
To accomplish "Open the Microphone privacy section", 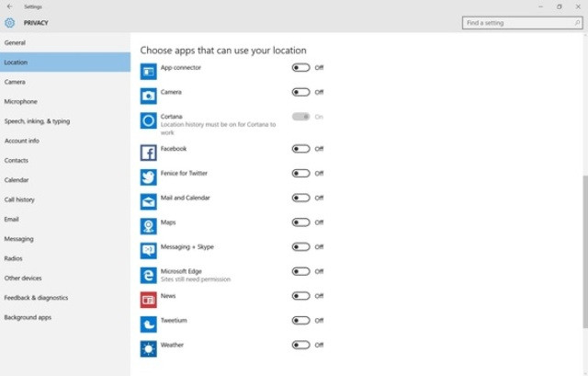I will (x=21, y=102).
